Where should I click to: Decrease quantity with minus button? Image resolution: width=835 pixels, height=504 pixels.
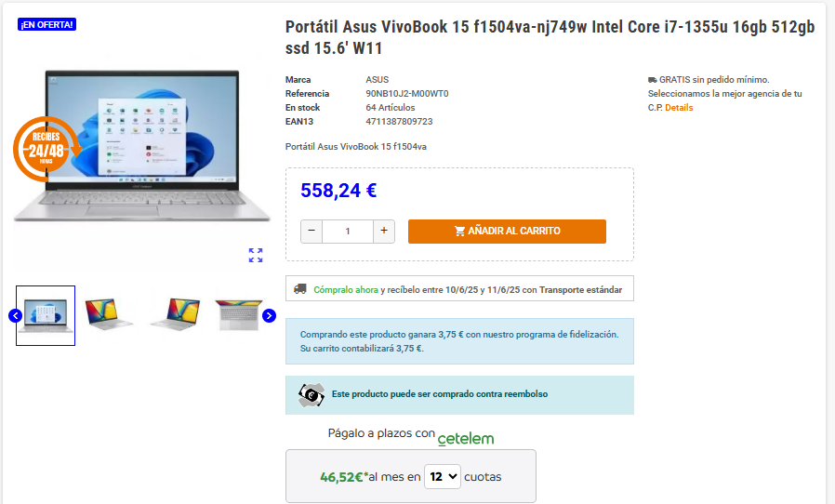click(311, 232)
